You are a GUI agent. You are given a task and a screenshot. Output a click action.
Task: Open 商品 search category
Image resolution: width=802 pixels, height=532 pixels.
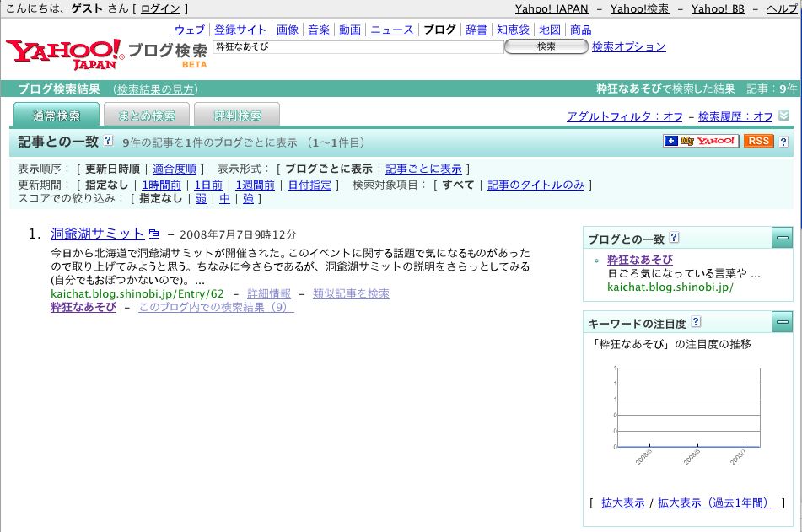581,30
